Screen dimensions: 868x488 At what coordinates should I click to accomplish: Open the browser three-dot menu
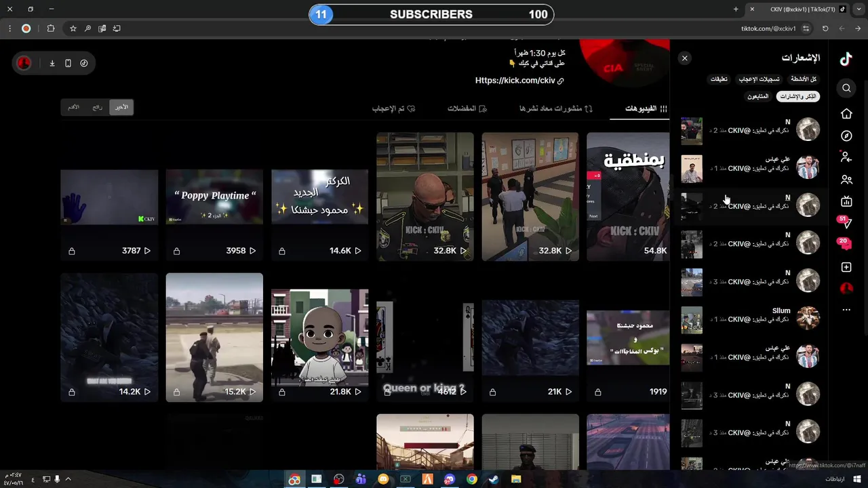[9, 28]
